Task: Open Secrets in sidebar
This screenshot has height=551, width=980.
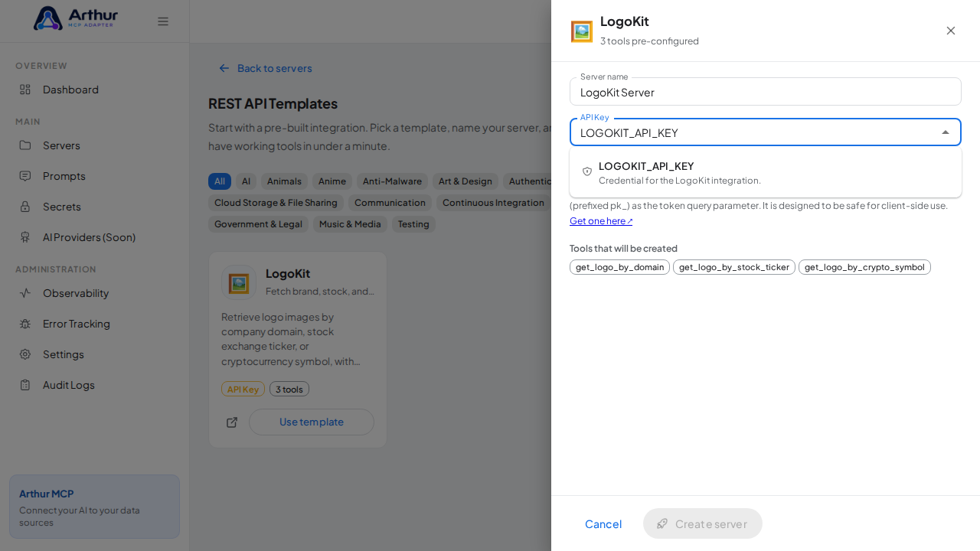Action: pyautogui.click(x=94, y=207)
